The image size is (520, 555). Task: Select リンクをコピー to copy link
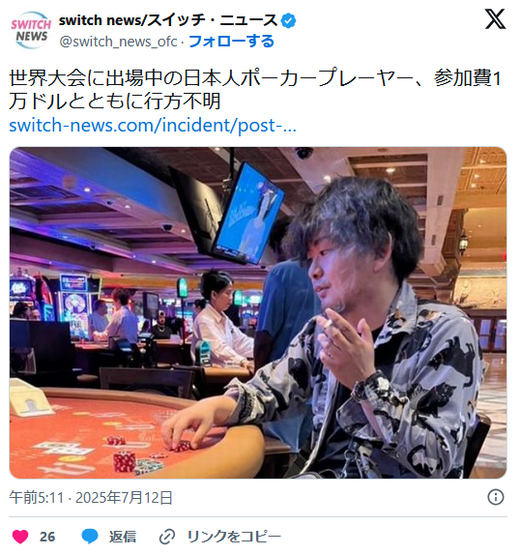[234, 537]
